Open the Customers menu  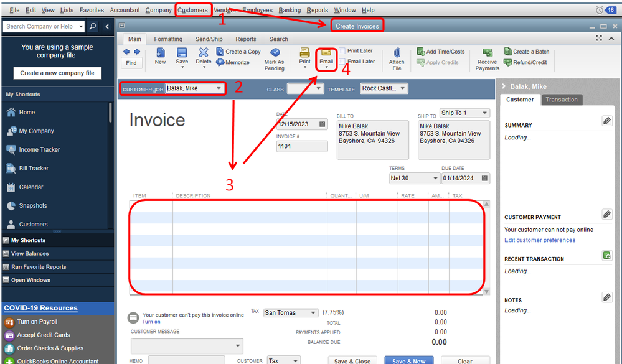192,10
